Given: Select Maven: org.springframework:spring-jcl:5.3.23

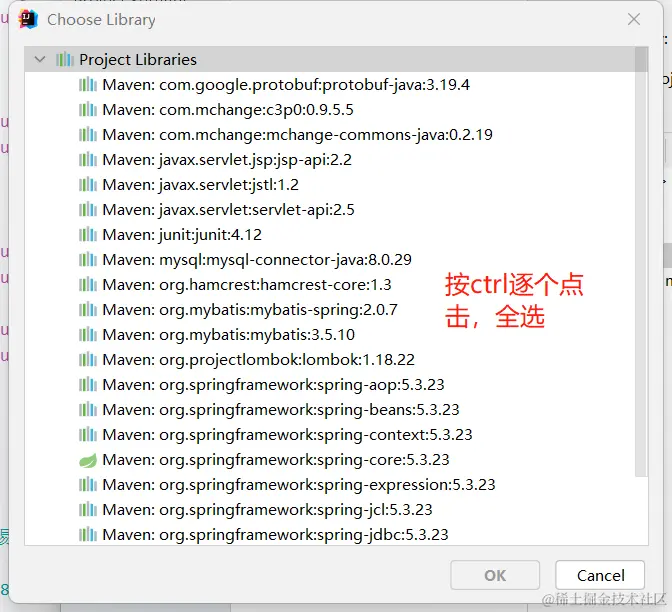Looking at the screenshot, I should pos(267,510).
